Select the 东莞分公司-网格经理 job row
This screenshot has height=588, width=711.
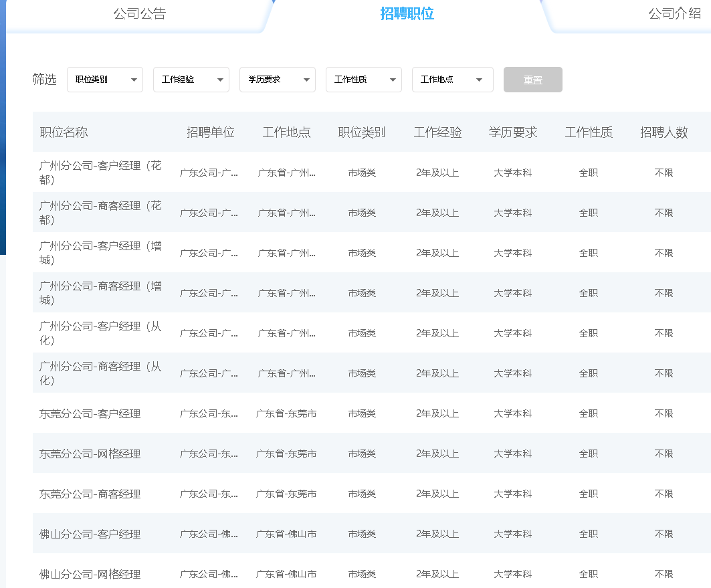88,453
